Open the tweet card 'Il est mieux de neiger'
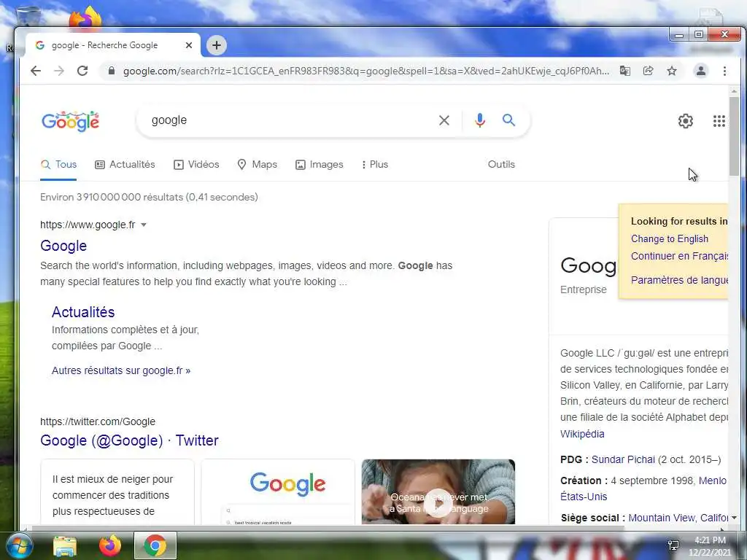 tap(117, 492)
